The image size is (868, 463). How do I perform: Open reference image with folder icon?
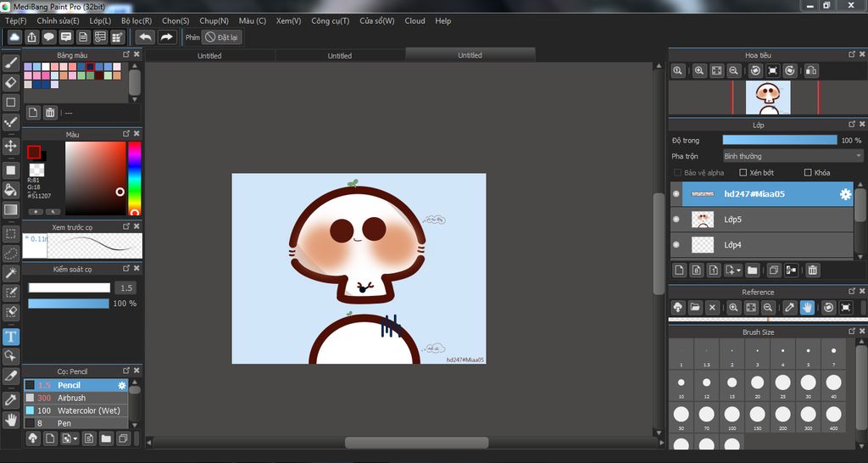click(x=695, y=307)
